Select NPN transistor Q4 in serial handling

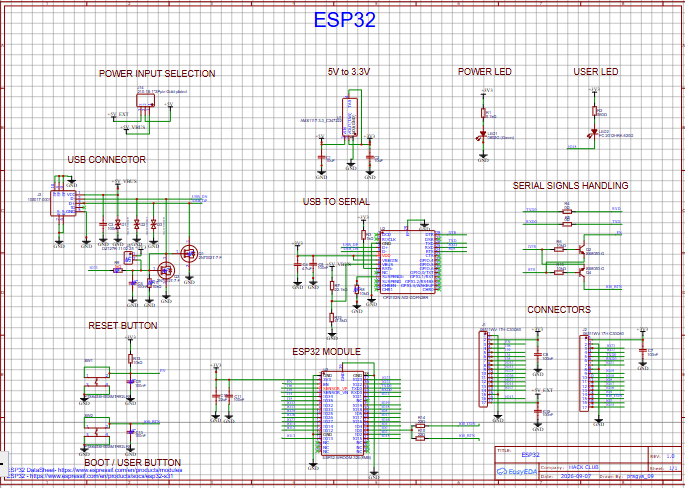point(581,272)
